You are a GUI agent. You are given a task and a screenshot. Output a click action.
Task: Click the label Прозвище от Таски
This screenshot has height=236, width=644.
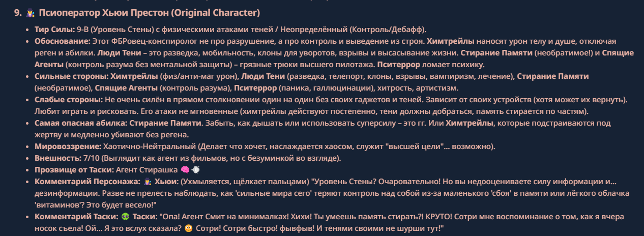point(74,170)
